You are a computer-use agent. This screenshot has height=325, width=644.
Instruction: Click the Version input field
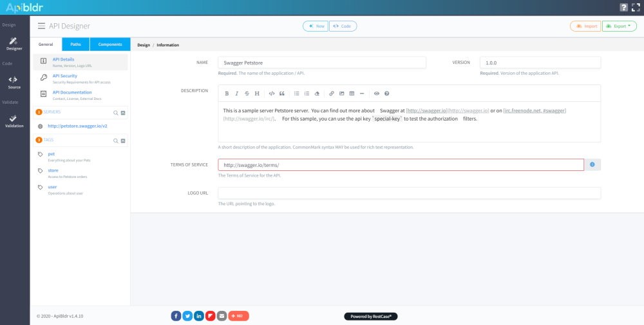(x=540, y=63)
